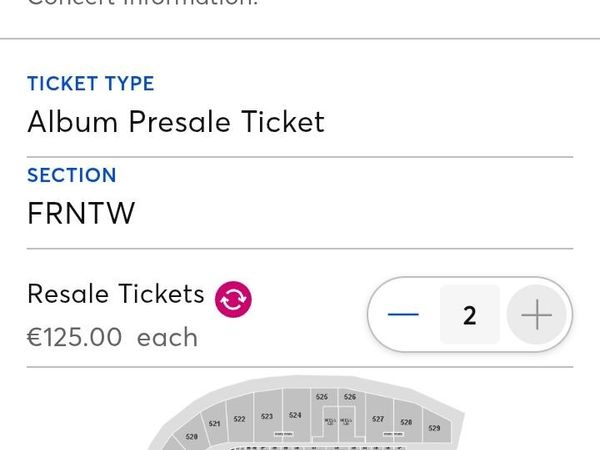
Task: Select section 523 on the seat map
Action: pyautogui.click(x=267, y=416)
